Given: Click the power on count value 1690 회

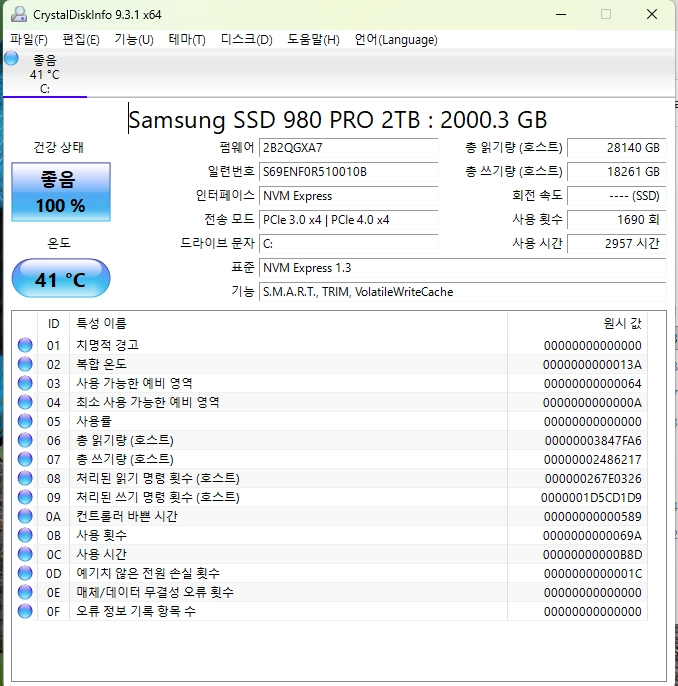Looking at the screenshot, I should click(x=617, y=220).
